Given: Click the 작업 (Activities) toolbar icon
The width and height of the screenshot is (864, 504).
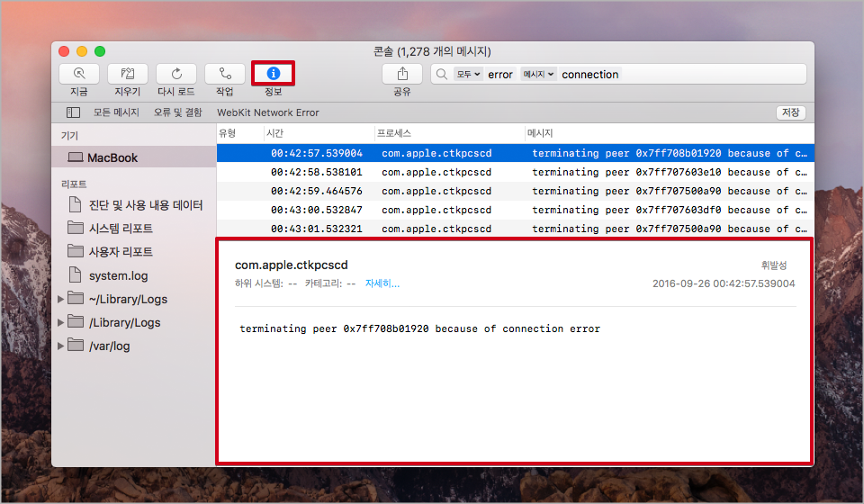Looking at the screenshot, I should pyautogui.click(x=225, y=73).
